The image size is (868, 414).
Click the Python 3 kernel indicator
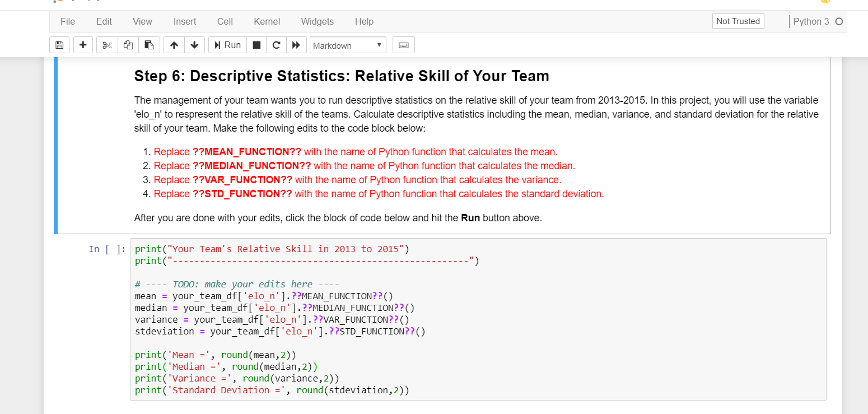(x=812, y=21)
